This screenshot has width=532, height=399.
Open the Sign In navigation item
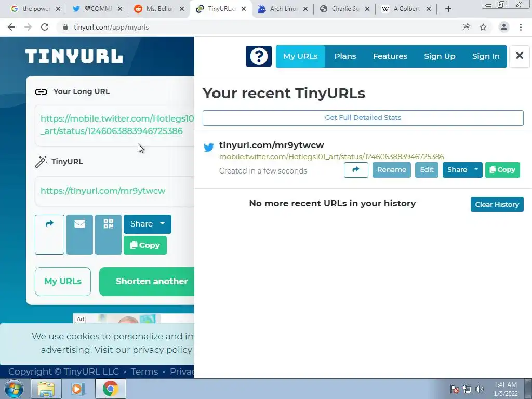point(486,56)
